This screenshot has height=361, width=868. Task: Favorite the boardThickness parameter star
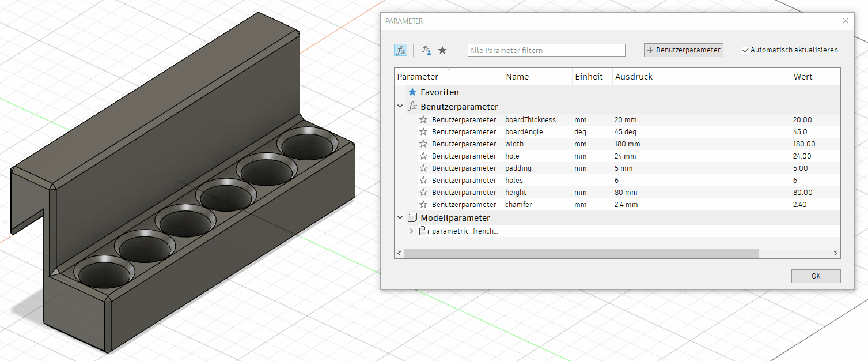(x=423, y=120)
